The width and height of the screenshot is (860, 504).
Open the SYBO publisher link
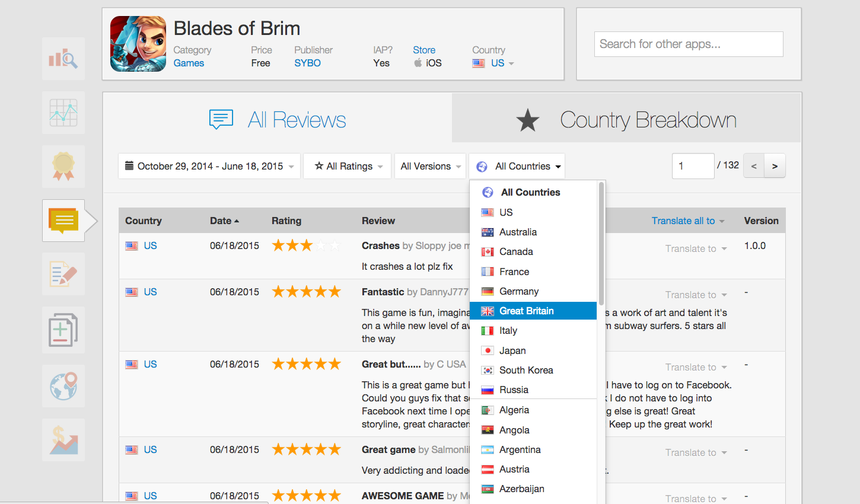pyautogui.click(x=307, y=63)
